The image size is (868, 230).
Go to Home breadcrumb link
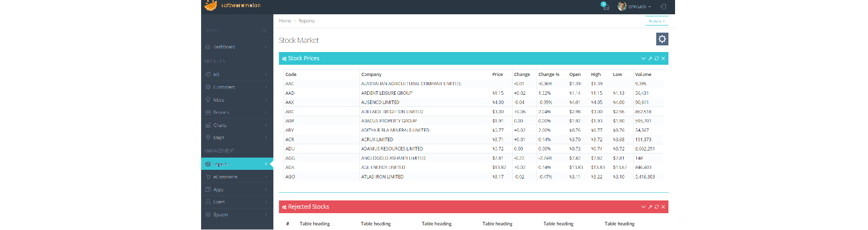coord(285,21)
